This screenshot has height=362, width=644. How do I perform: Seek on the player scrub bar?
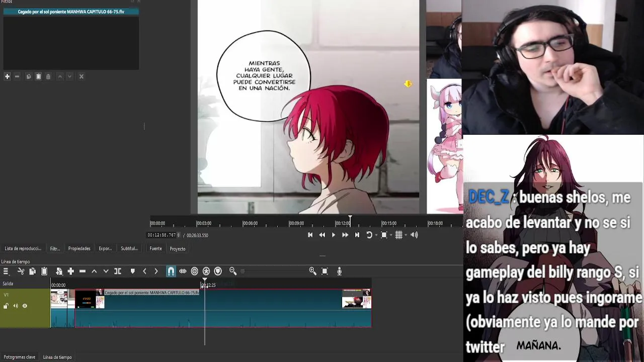click(306, 223)
